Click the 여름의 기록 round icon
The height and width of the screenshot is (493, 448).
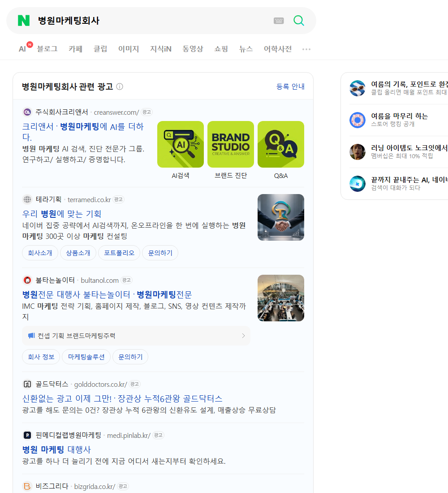click(358, 88)
